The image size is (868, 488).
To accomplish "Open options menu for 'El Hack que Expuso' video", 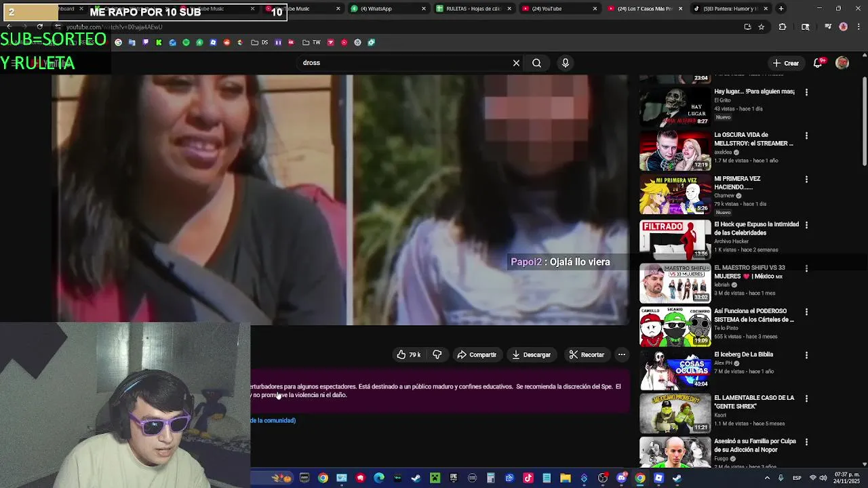I will [x=806, y=225].
